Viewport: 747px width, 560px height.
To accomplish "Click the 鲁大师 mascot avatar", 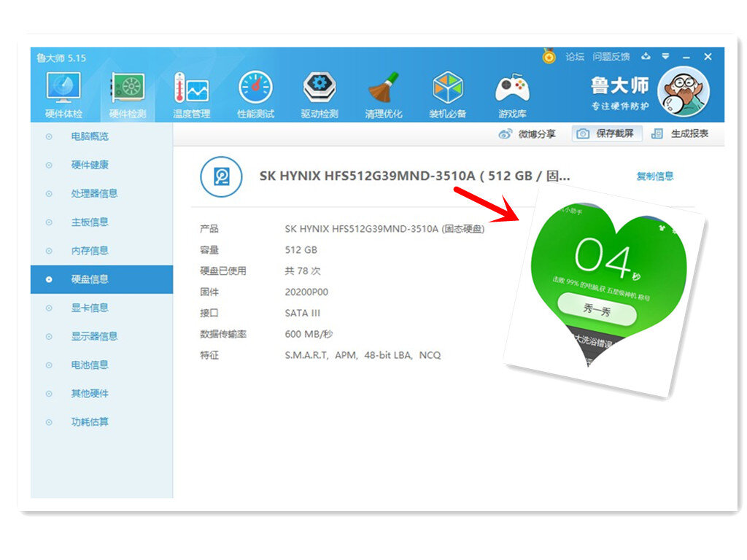I will coord(683,91).
